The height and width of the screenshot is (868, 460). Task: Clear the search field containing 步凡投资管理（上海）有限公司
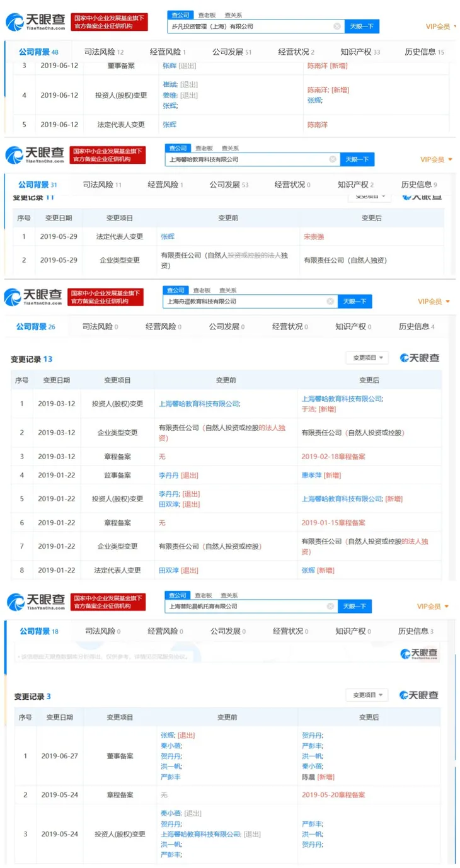pyautogui.click(x=337, y=26)
